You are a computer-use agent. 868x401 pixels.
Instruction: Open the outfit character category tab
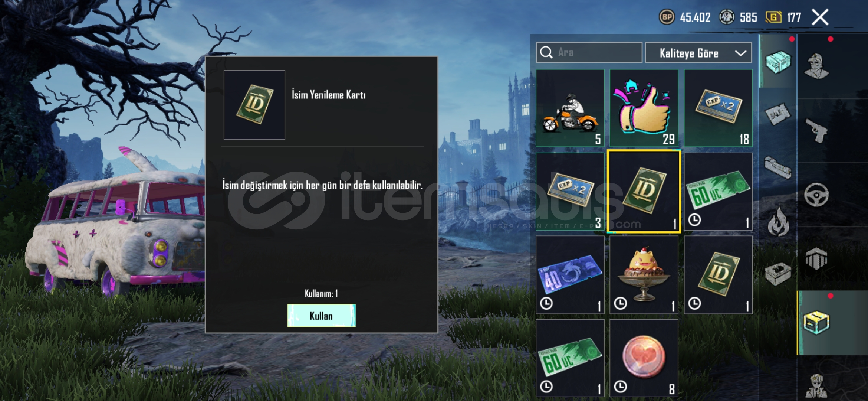tap(816, 66)
